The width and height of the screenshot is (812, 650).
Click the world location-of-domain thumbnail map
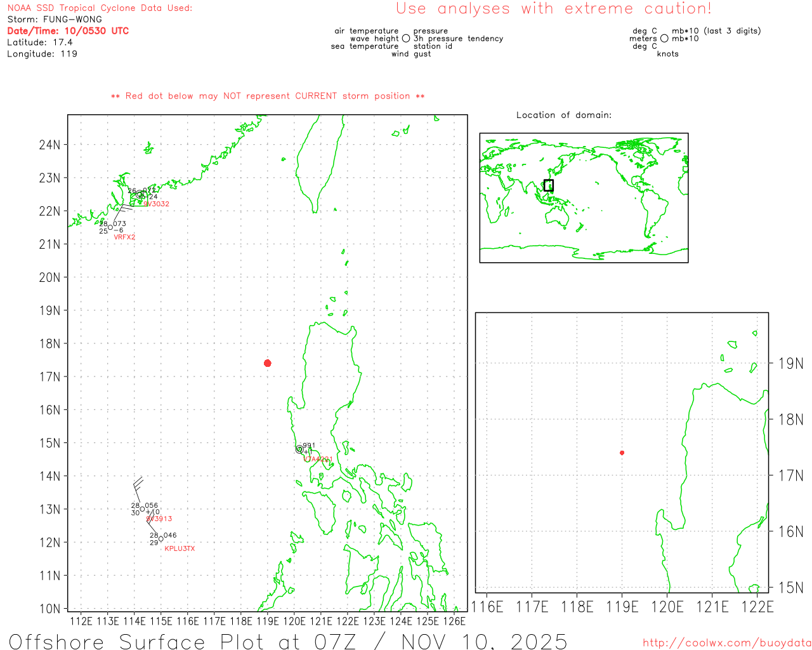(584, 197)
